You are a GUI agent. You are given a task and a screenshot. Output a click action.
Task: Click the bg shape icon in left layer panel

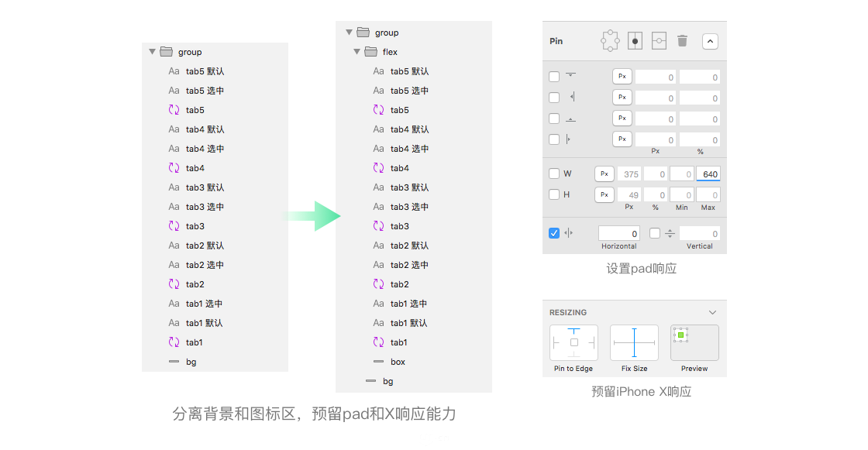click(174, 362)
